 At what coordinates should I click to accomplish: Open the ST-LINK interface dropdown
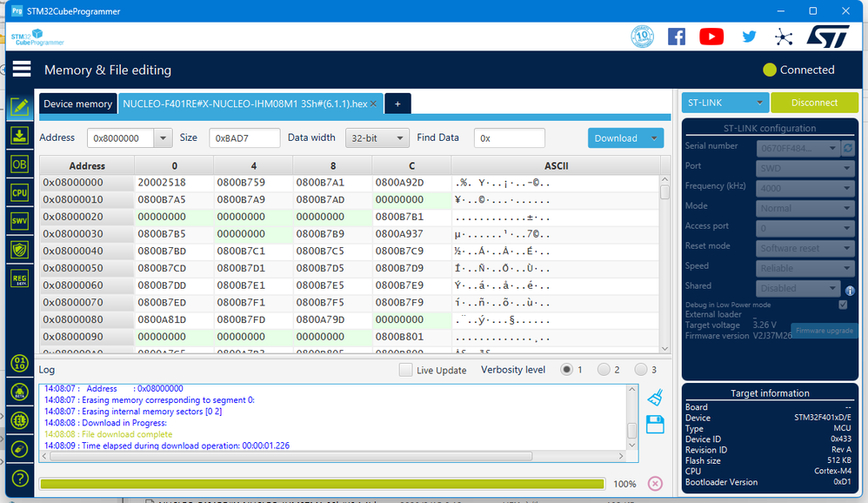725,103
